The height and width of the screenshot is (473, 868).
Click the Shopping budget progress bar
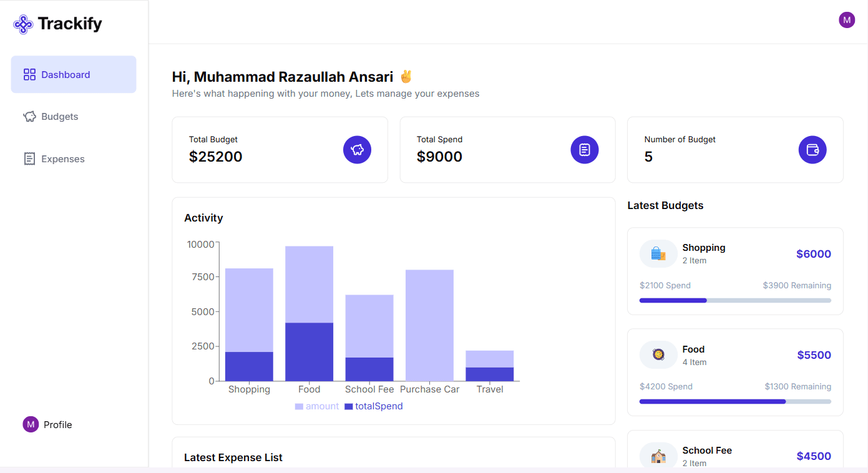click(735, 300)
